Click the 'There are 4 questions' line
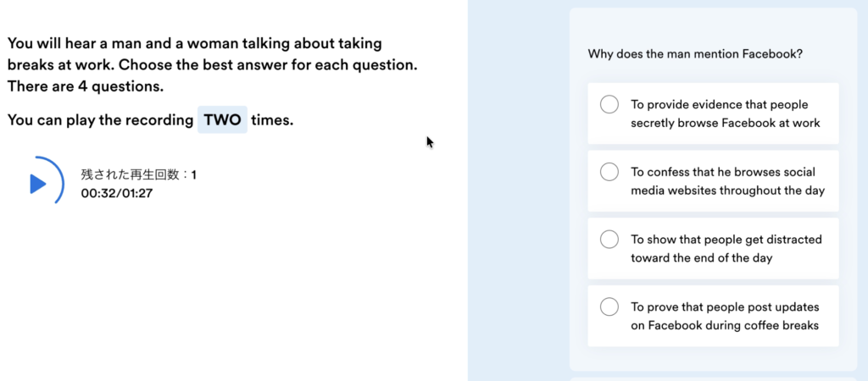The image size is (868, 381). point(86,87)
